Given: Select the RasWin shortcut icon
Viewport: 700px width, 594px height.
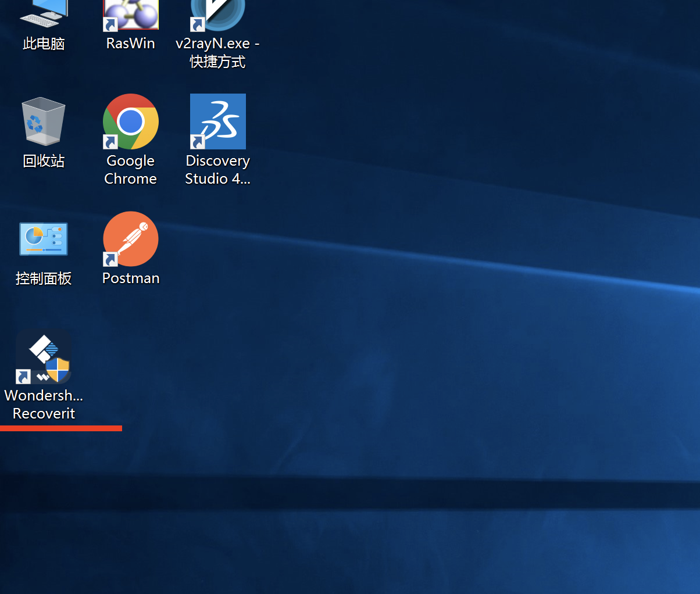Looking at the screenshot, I should click(x=131, y=15).
